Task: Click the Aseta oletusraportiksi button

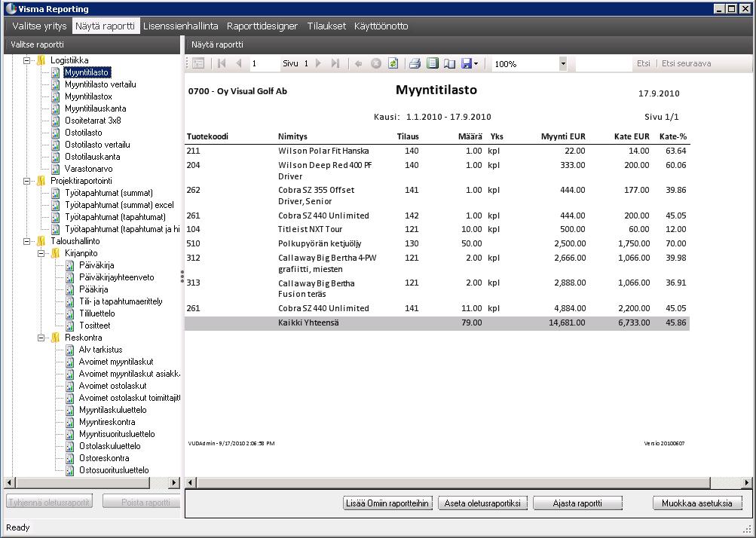Action: click(482, 503)
